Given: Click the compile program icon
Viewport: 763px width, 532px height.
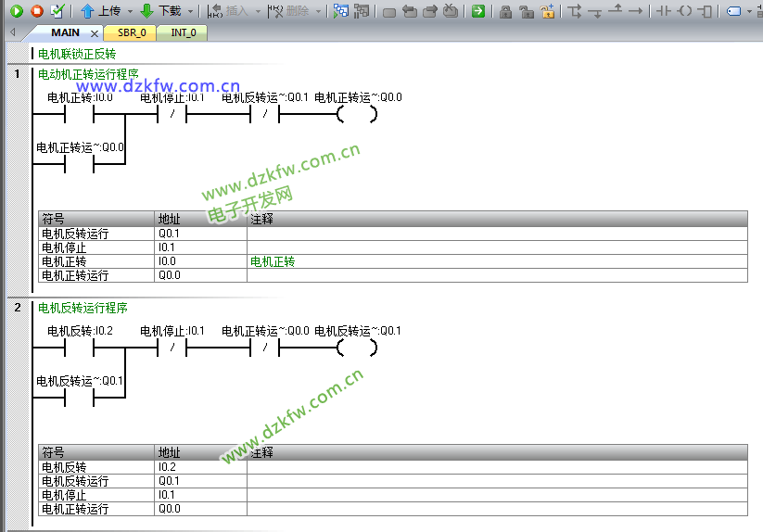Looking at the screenshot, I should tap(57, 11).
